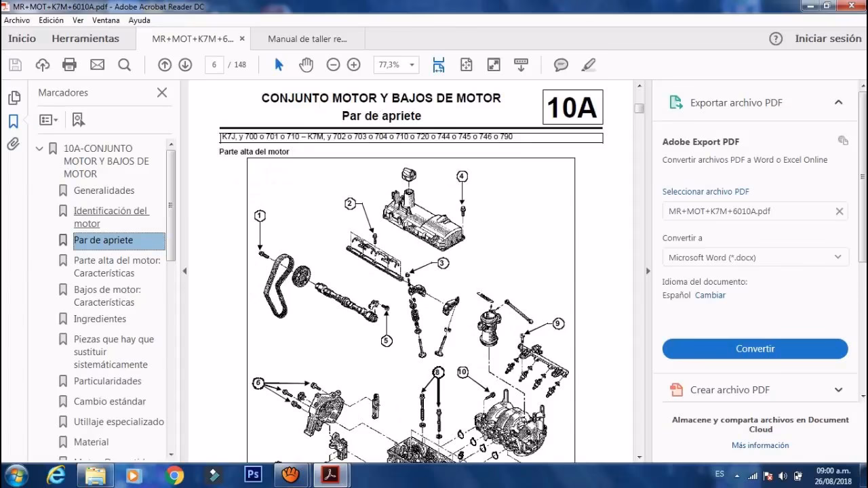Switch to the Manual de taller tab
This screenshot has width=868, height=488.
[x=307, y=39]
